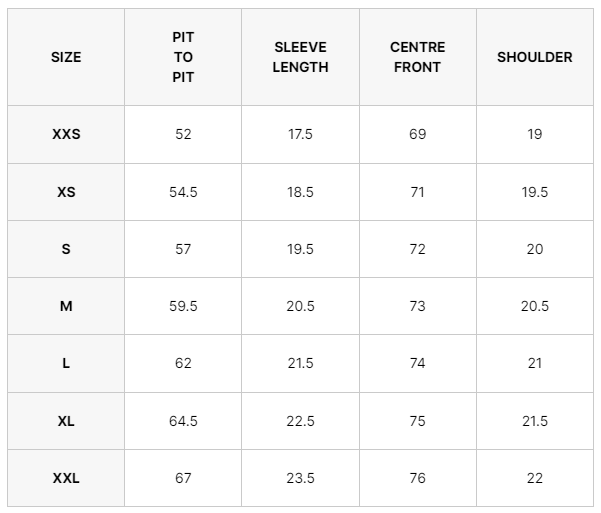Image resolution: width=601 pixels, height=513 pixels.
Task: Click the 69 centre front value
Action: [418, 134]
